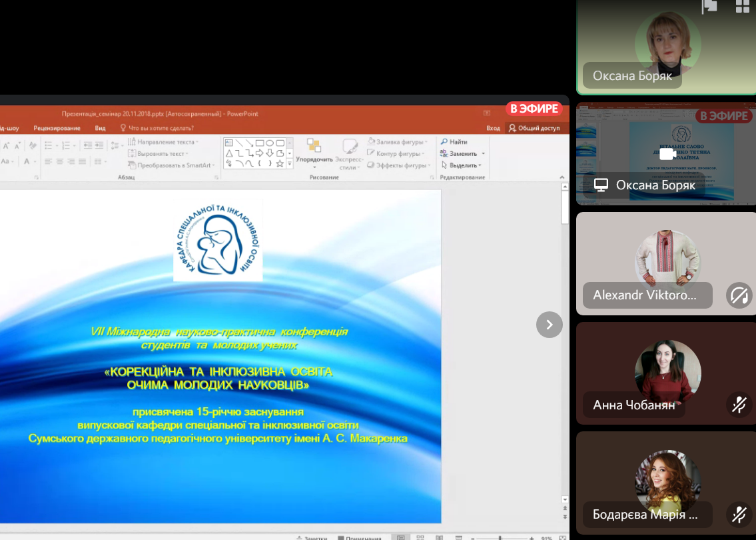756x540 pixels.
Task: Click the Text Direction (Направление текста) button
Action: (165, 142)
